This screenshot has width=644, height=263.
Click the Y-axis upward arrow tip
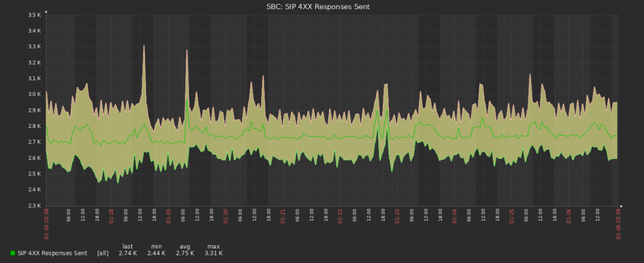pos(46,12)
